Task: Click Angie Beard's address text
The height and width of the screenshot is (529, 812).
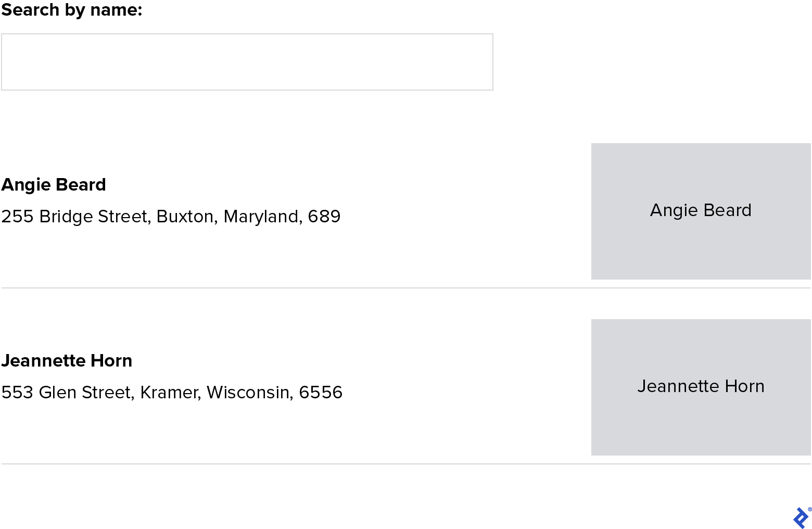Action: click(x=170, y=216)
